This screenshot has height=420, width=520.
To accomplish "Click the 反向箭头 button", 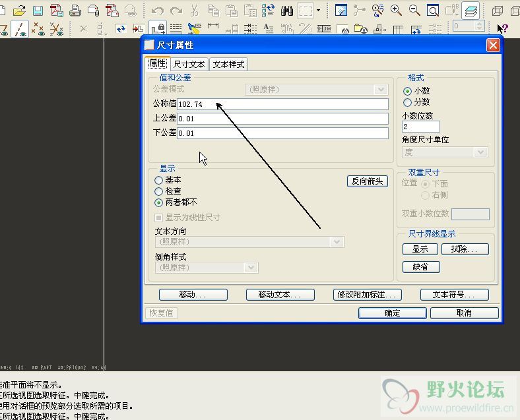I will pyautogui.click(x=367, y=181).
